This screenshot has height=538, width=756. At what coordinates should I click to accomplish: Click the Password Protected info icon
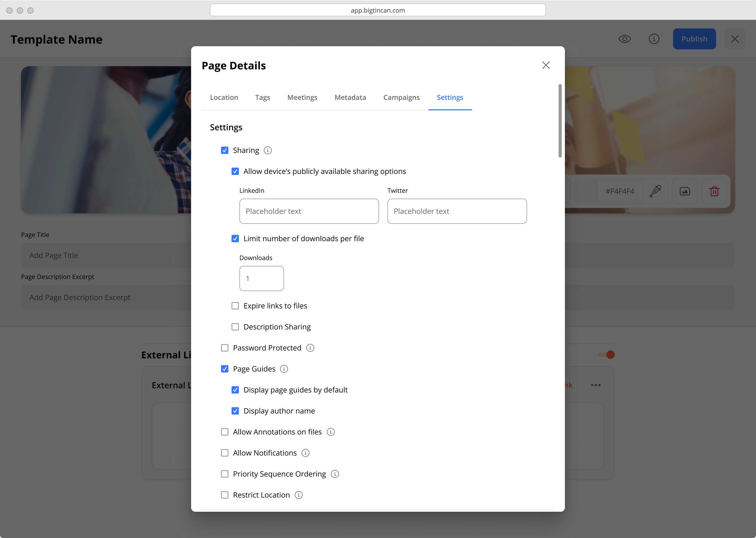point(310,348)
